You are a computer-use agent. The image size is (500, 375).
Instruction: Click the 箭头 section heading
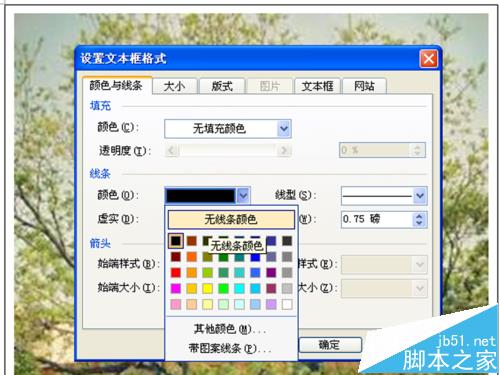point(100,243)
